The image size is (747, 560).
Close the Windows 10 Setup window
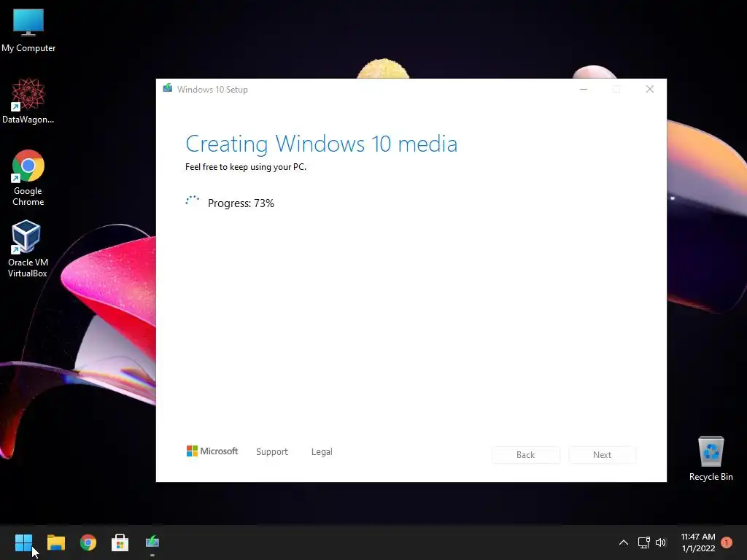[x=650, y=89]
